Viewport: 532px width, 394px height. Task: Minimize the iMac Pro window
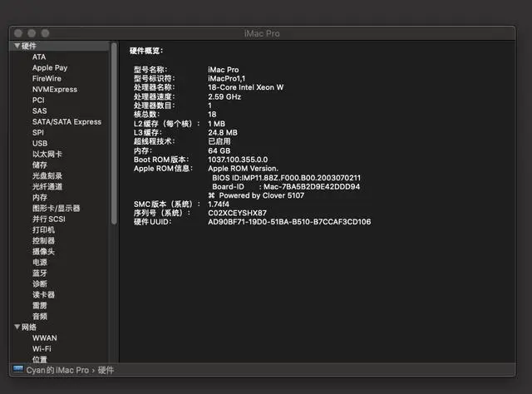pos(32,33)
